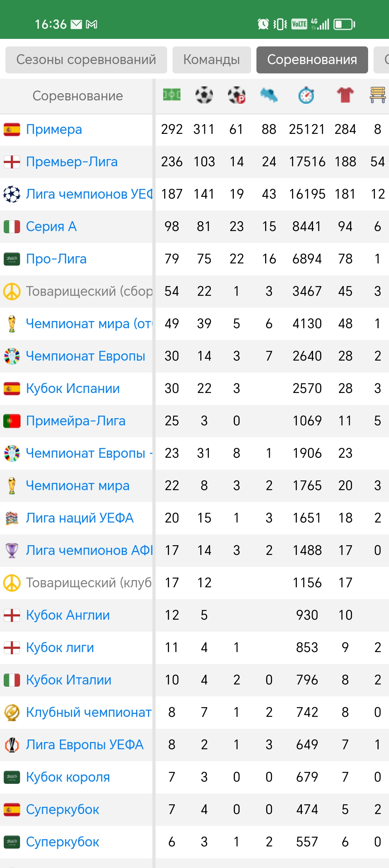
Task: Tap the World Cup trophy icon for Чемпионат мира
Action: click(x=12, y=485)
